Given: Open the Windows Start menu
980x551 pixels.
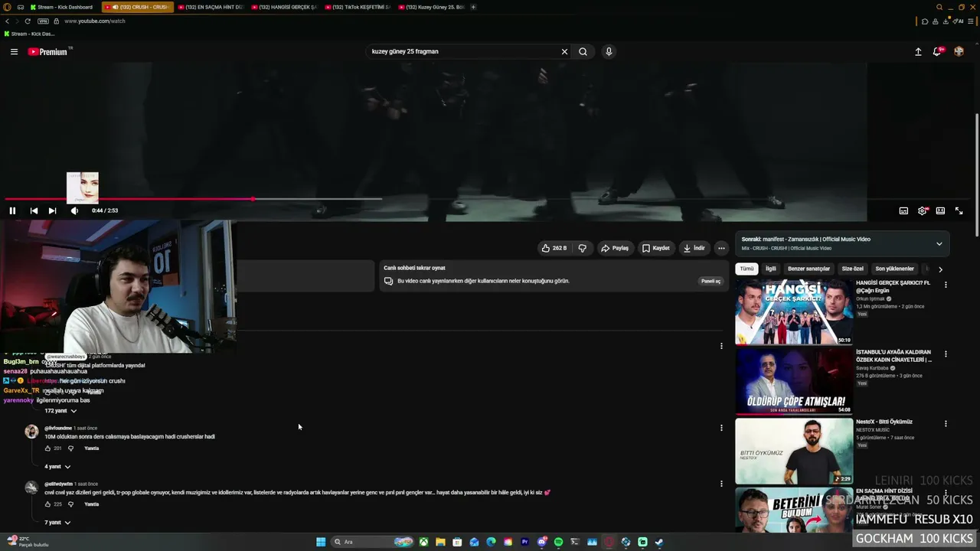Looking at the screenshot, I should tap(321, 543).
